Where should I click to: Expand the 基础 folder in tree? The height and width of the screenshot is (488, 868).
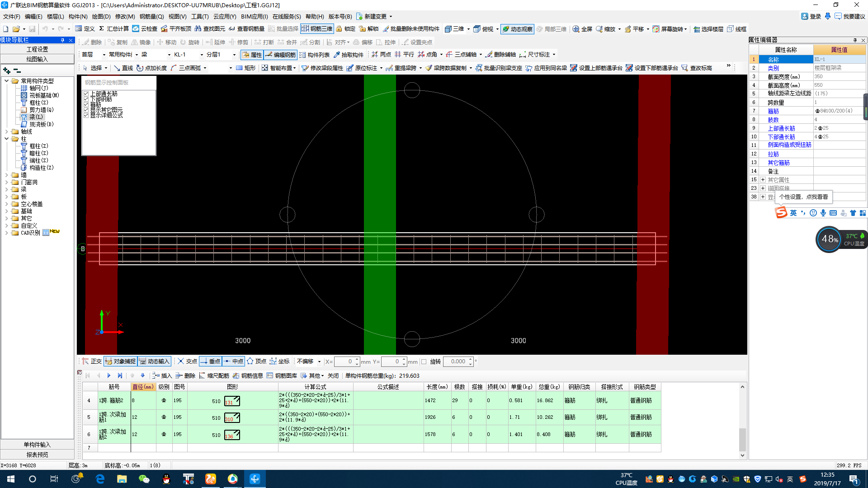pos(7,211)
